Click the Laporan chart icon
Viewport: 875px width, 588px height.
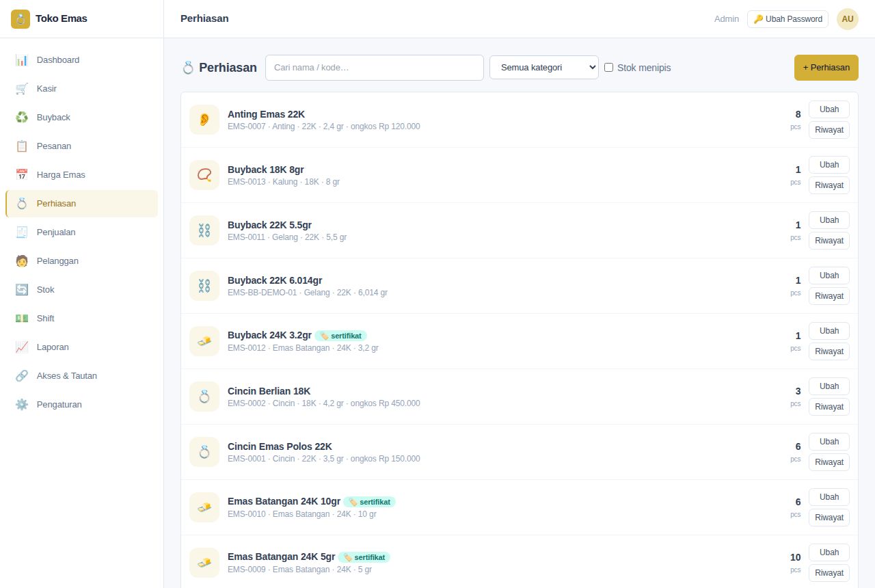click(22, 347)
